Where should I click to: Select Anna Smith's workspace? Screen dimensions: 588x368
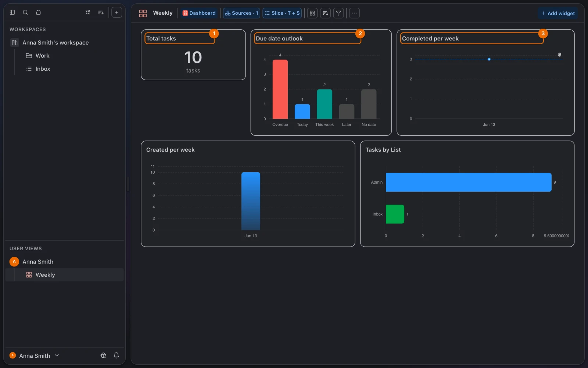tap(55, 42)
